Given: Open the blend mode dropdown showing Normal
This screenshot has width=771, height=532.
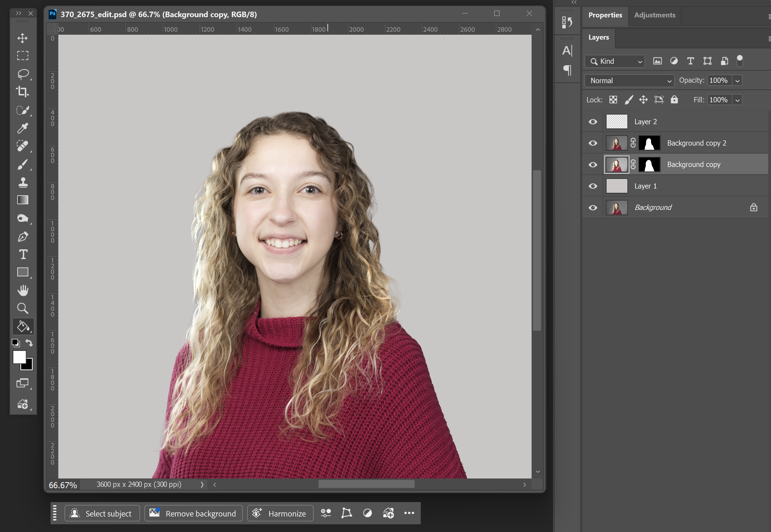Looking at the screenshot, I should tap(629, 80).
